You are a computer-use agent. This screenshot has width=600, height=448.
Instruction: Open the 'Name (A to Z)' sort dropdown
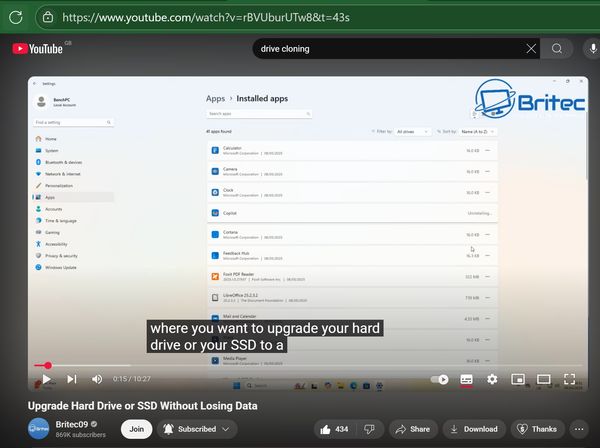478,132
